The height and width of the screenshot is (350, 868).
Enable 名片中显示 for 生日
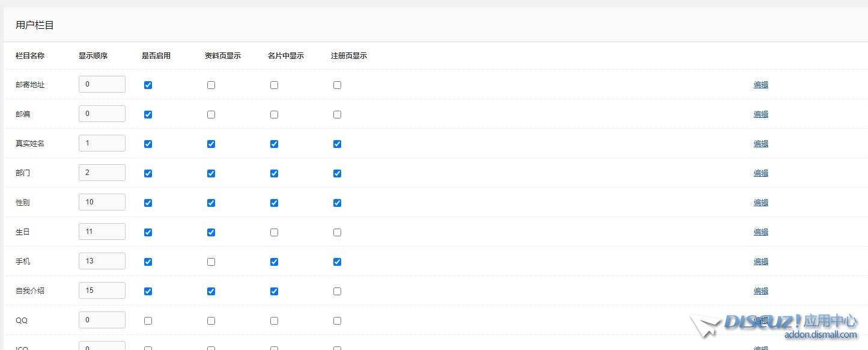274,232
